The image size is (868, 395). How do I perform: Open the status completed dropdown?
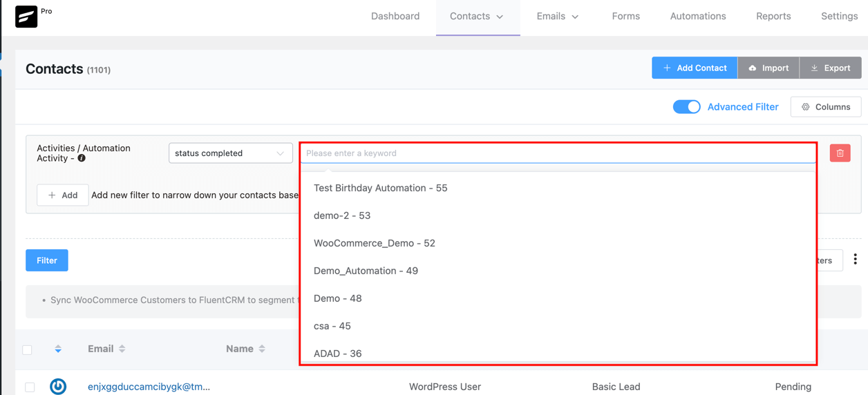point(230,153)
